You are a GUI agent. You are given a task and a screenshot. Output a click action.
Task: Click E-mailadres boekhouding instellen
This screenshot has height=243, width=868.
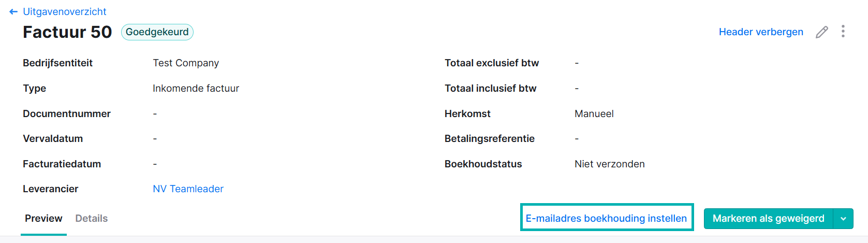coord(607,218)
